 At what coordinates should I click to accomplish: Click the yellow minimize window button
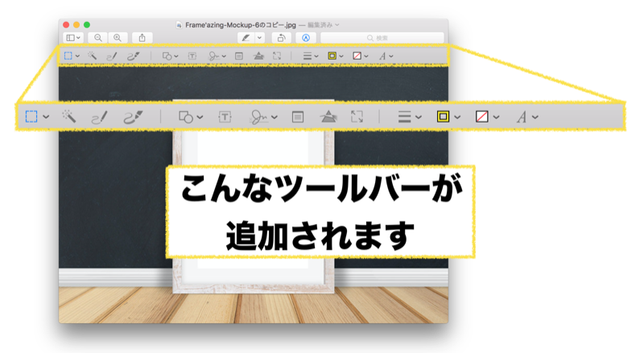tap(76, 25)
